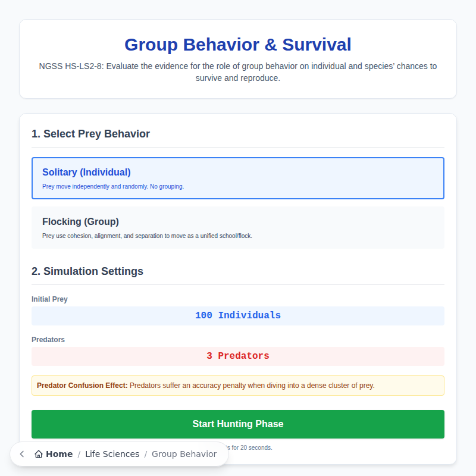Click the NGSS HS-LS2-8 standard description
The width and height of the screenshot is (476, 476).
click(x=237, y=72)
